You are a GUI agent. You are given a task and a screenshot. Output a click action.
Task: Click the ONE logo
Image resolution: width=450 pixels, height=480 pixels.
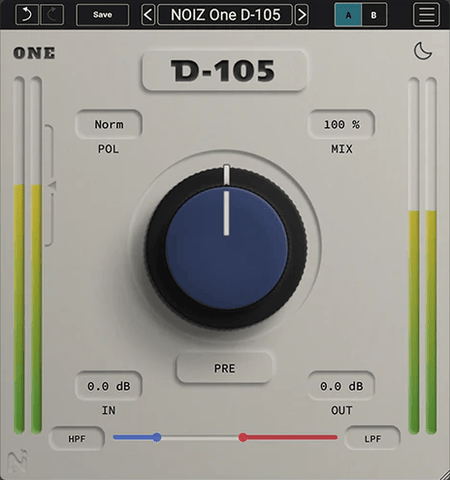coord(34,53)
